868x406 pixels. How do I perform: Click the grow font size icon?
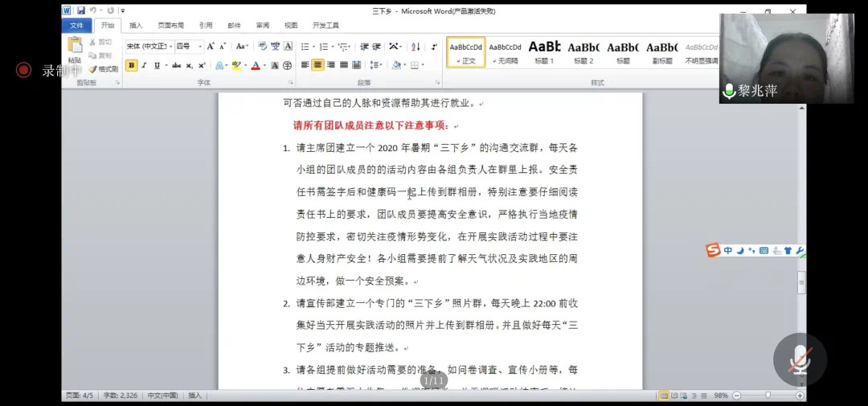211,47
